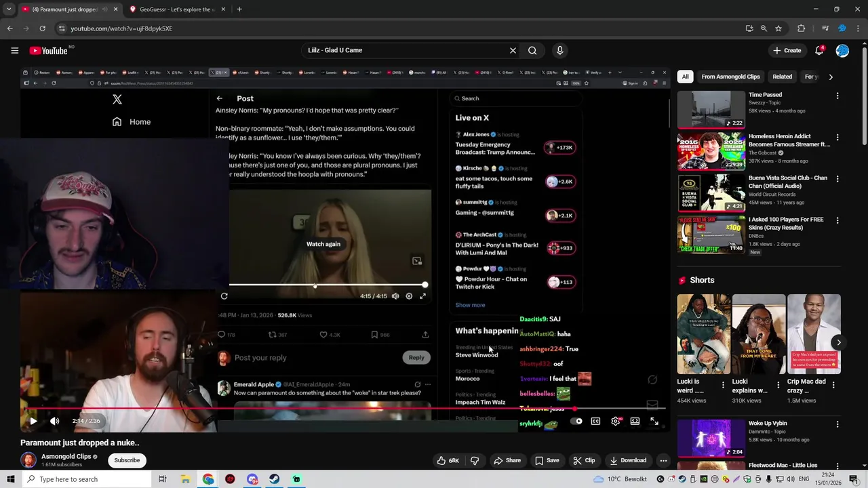Enter fullscreen mode in the player

654,421
